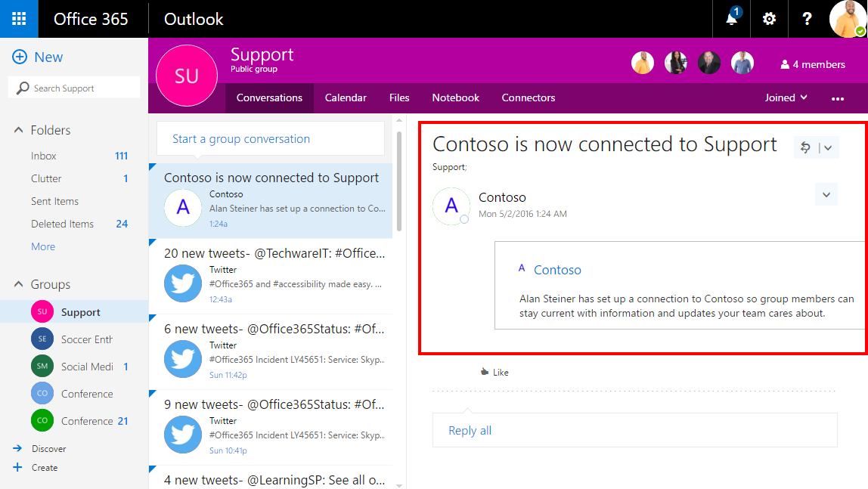The height and width of the screenshot is (489, 868).
Task: Click the New plus icon
Action: (x=20, y=57)
